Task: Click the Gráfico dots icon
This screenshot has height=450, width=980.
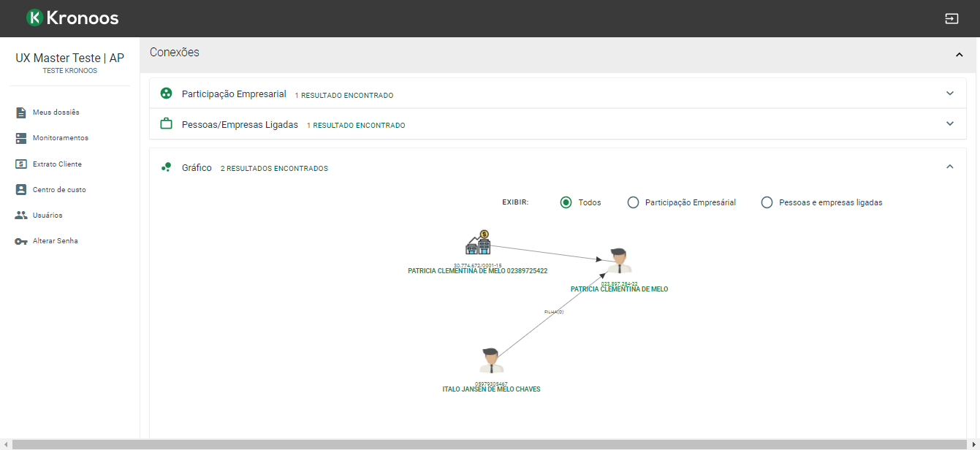Action: click(x=166, y=167)
